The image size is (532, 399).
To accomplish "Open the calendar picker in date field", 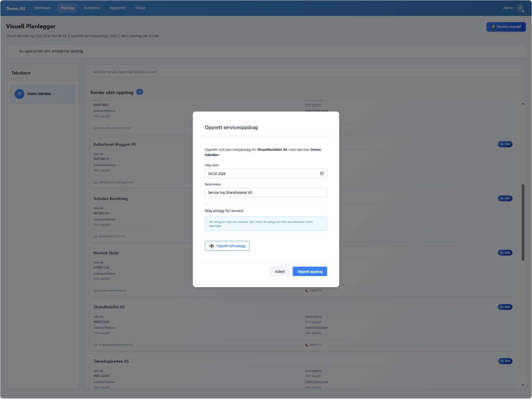I will click(322, 174).
